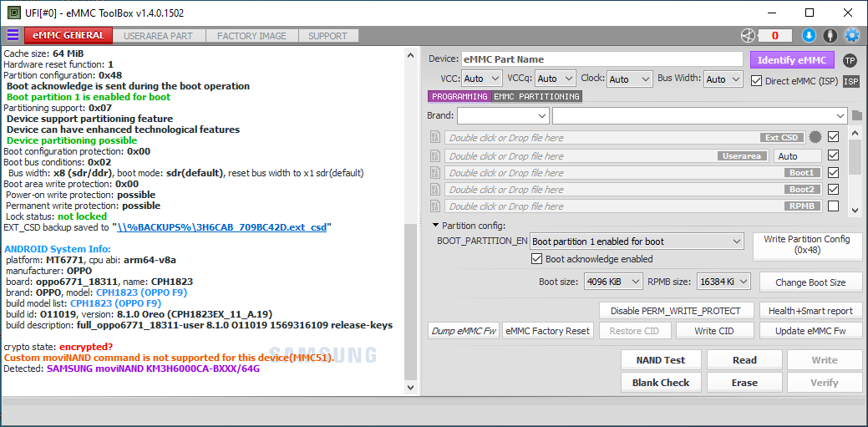Select the EMMC PARTITIONING sub-tab
Viewport: 868px width, 427px height.
coord(536,97)
